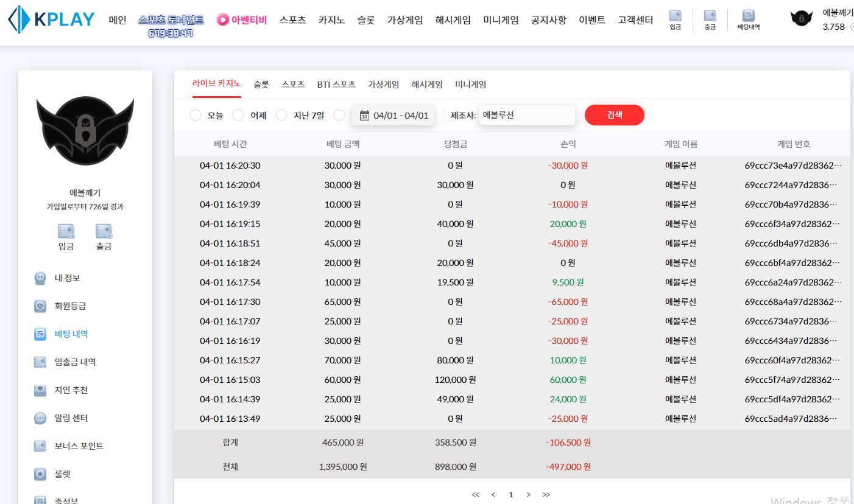The image size is (854, 504).
Task: Click the KPLAY logo
Action: coord(51,19)
